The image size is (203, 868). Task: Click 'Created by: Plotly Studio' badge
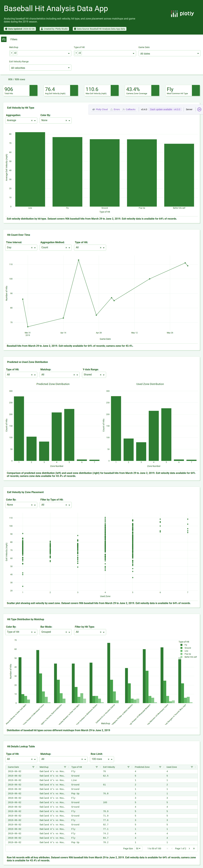tap(54, 29)
